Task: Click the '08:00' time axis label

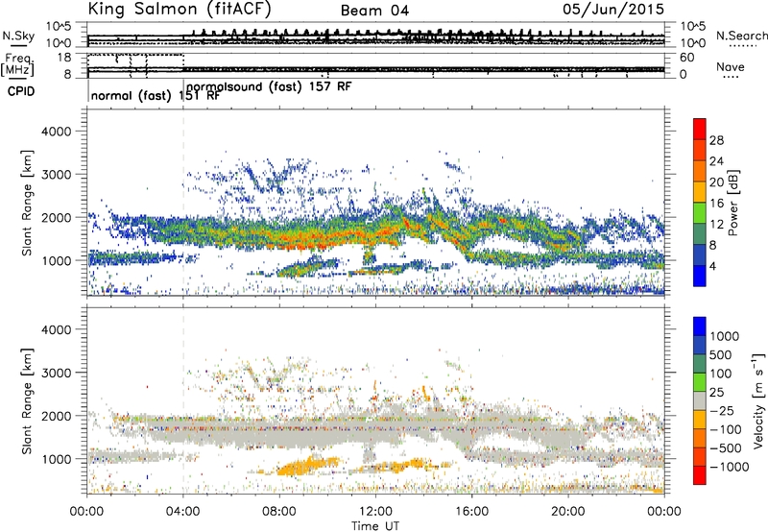Action: [x=278, y=512]
